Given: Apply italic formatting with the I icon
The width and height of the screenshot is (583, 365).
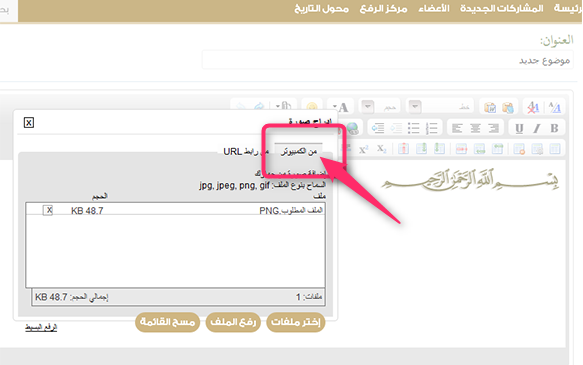Looking at the screenshot, I should (537, 128).
